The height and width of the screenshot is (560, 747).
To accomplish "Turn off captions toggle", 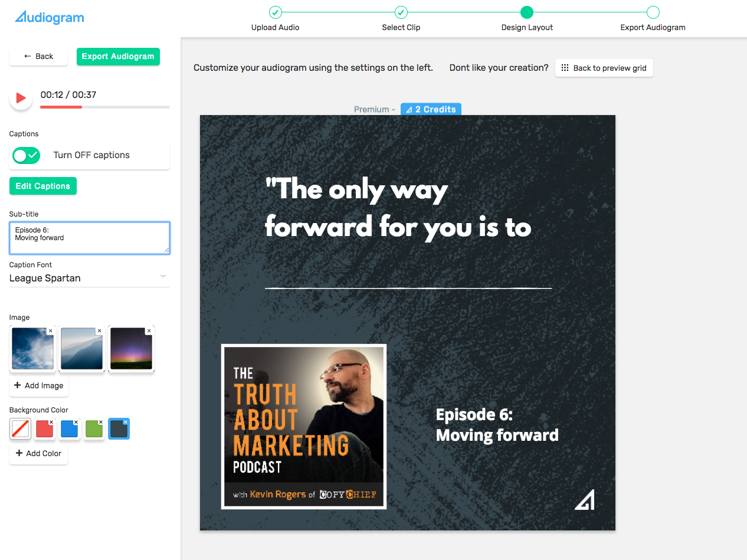I will coord(27,155).
